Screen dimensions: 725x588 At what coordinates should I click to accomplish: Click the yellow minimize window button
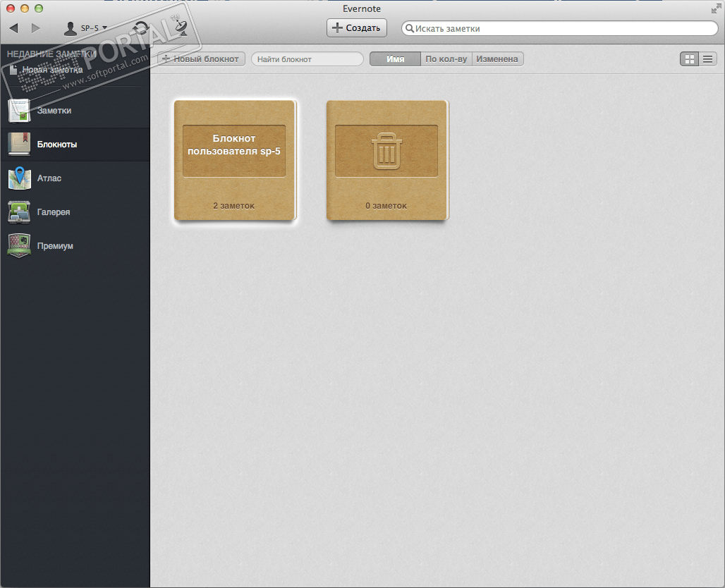coord(25,8)
